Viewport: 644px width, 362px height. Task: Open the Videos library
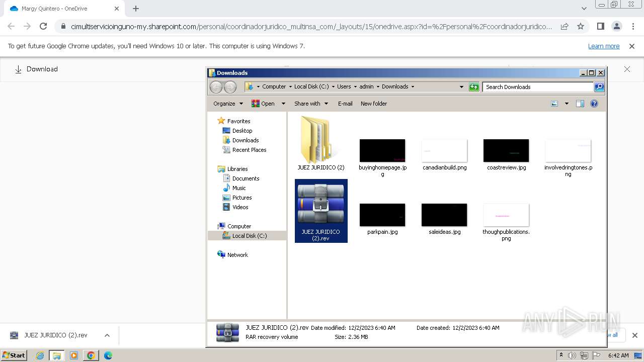click(x=235, y=207)
